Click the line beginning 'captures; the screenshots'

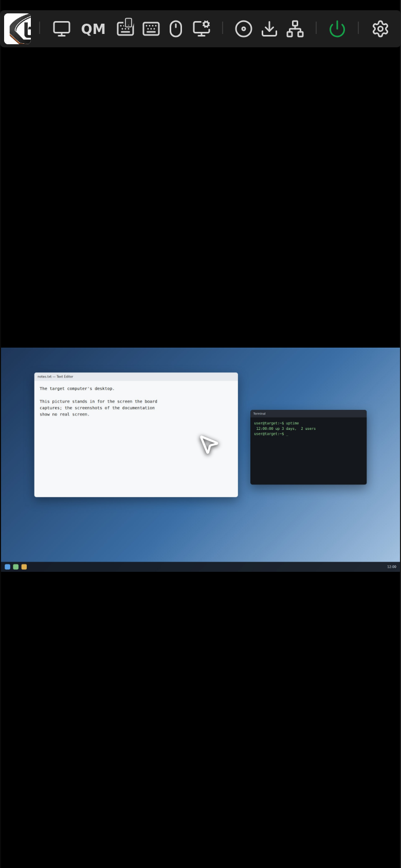pos(97,408)
